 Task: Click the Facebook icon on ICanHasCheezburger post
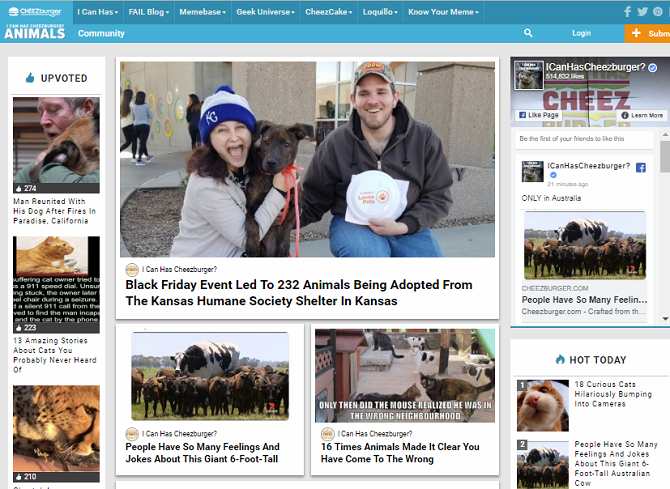[x=641, y=168]
